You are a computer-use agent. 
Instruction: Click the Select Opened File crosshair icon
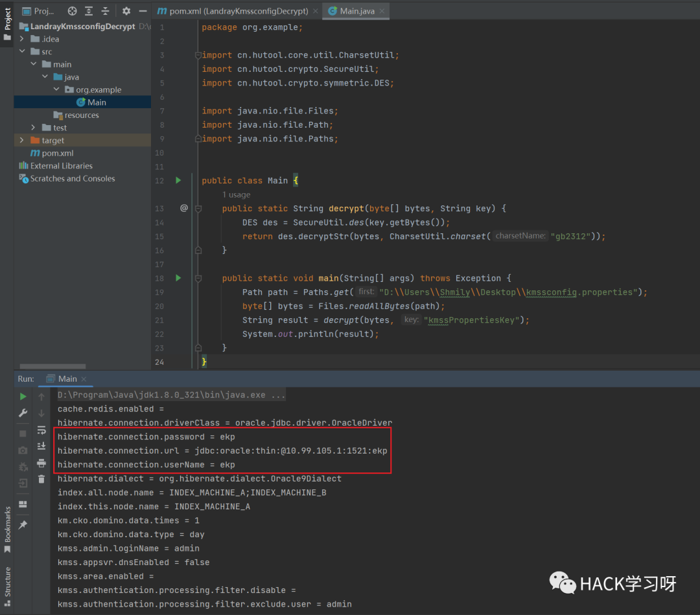tap(72, 11)
